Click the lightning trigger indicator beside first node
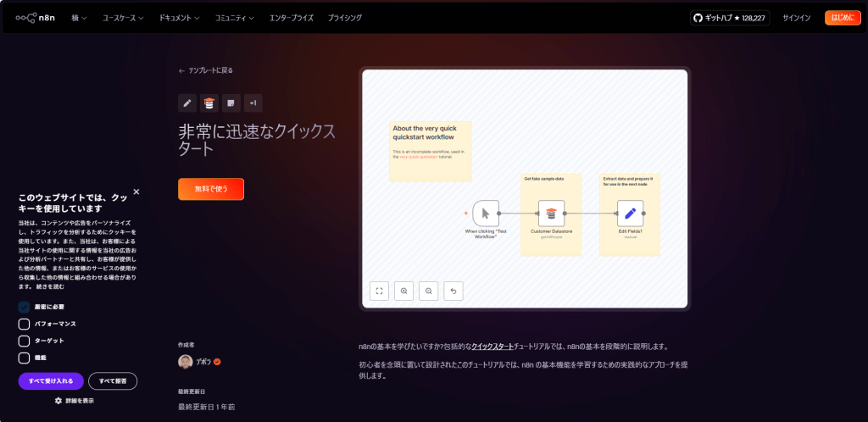Image resolution: width=868 pixels, height=422 pixels. [x=466, y=213]
